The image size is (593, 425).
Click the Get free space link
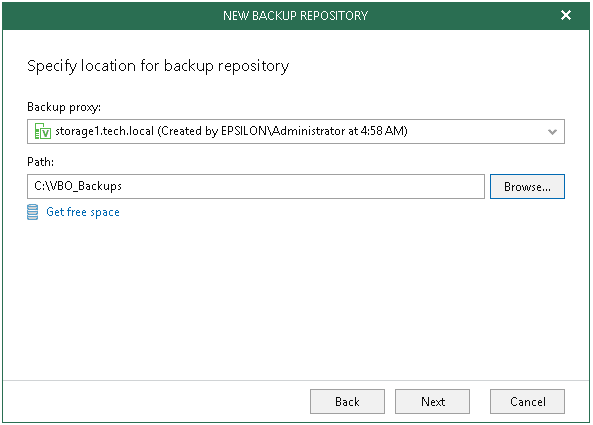(x=83, y=212)
